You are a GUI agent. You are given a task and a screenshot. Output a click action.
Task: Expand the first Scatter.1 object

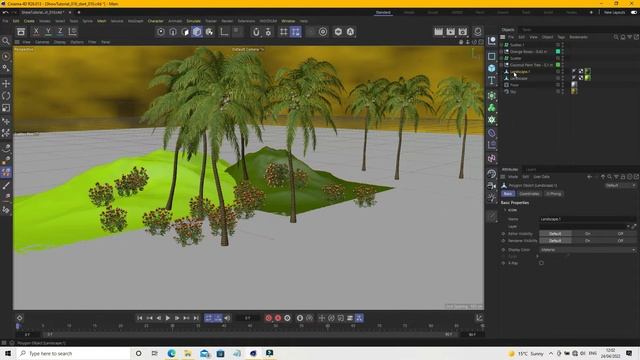pyautogui.click(x=501, y=45)
